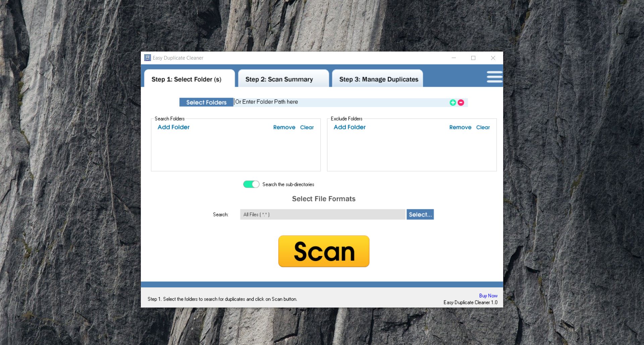The height and width of the screenshot is (345, 644).
Task: Switch to Step 1: Select Folder (s) tab
Action: pos(190,79)
